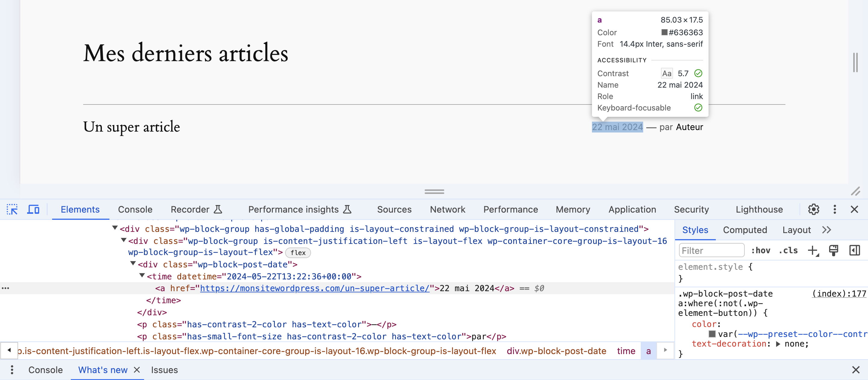Toggle the device toolbar icon
Screen dimensions: 868x380
point(33,209)
